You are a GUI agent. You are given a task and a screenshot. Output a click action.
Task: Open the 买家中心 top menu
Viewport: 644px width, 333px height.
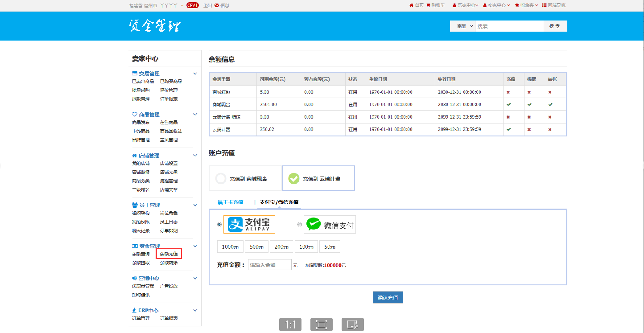coord(465,5)
